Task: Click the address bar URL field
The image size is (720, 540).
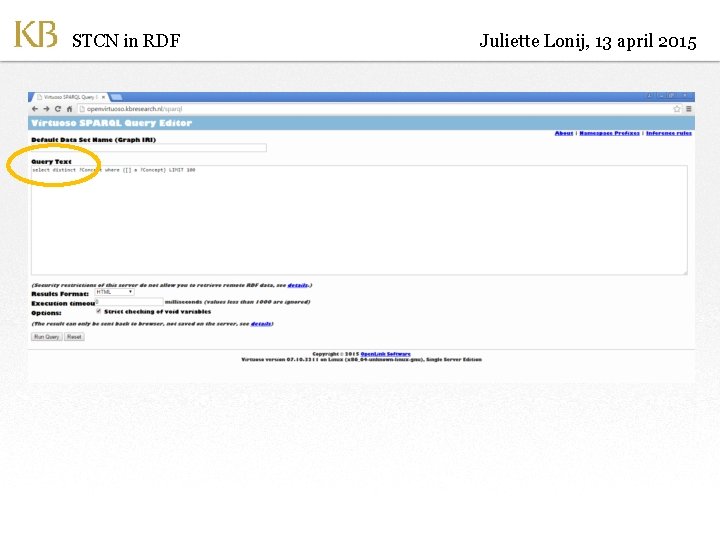Action: [374, 109]
